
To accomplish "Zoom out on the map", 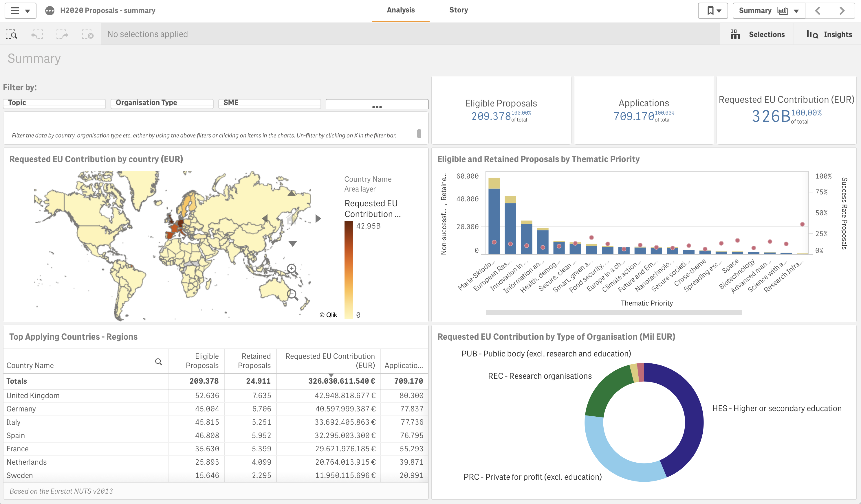I will [x=292, y=294].
